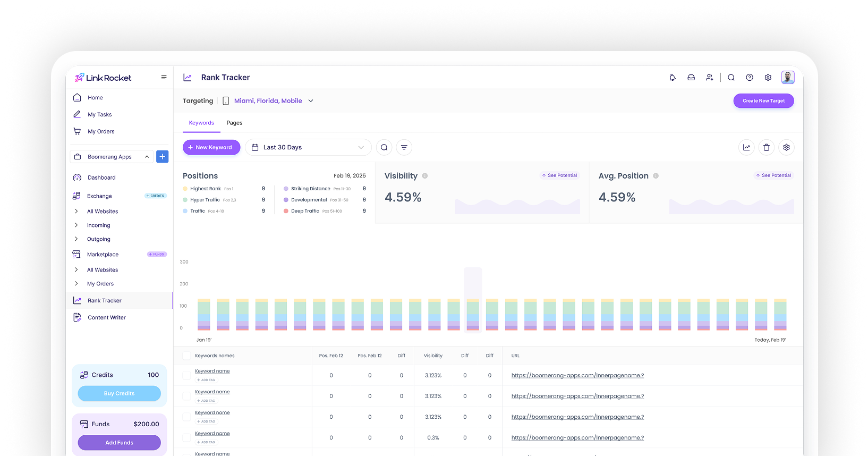Image resolution: width=868 pixels, height=456 pixels.
Task: Expand the Incoming section
Action: click(x=76, y=225)
